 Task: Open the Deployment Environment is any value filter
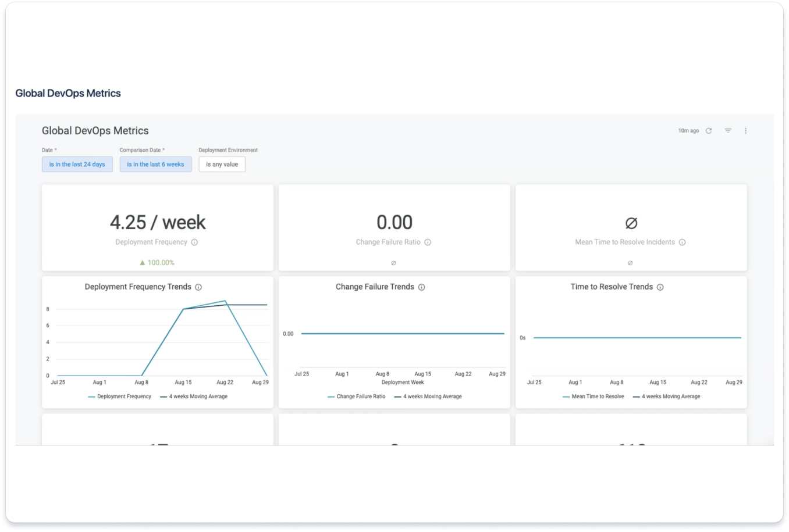(222, 164)
